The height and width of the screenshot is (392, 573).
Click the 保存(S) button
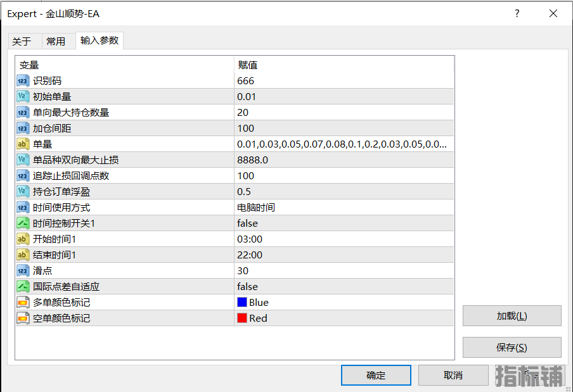click(512, 347)
